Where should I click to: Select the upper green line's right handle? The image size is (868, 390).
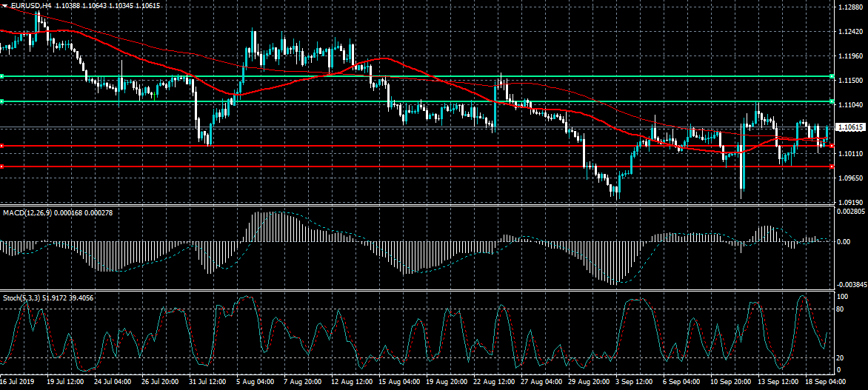[832, 76]
